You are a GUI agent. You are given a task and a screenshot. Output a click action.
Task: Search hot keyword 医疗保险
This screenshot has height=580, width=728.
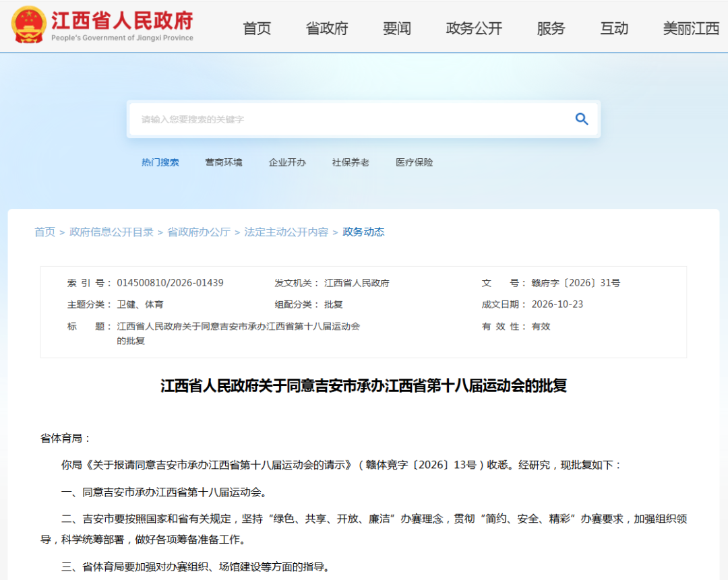414,162
